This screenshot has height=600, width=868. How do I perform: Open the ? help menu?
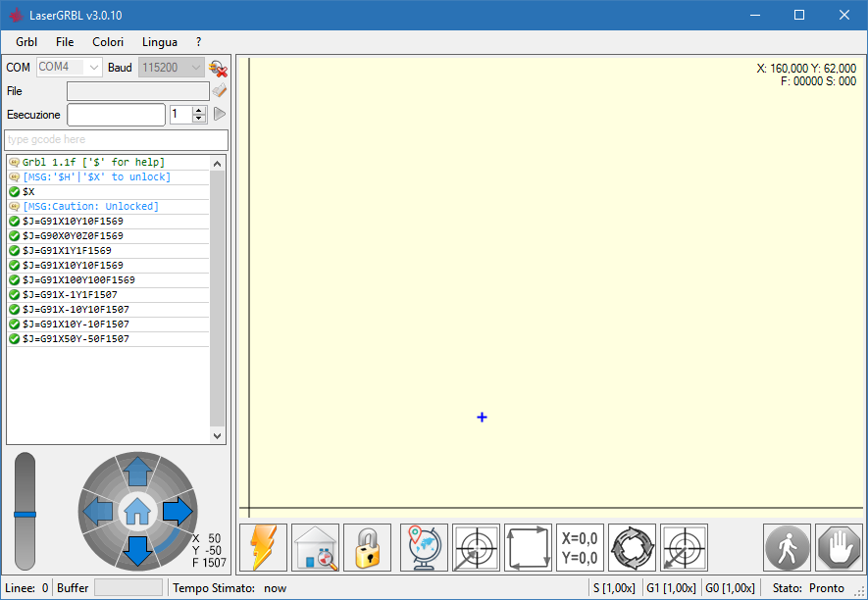[x=199, y=42]
